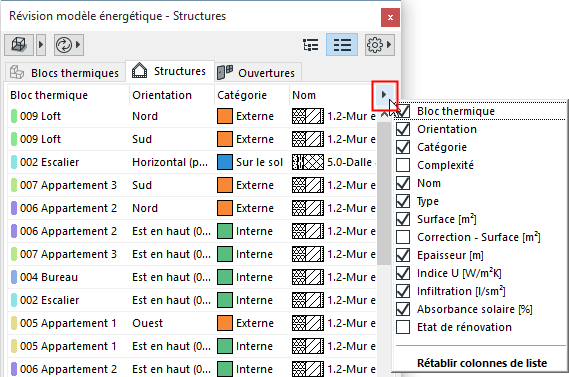Click Structures tab house icon
Screen dimensions: 569x377
(x=139, y=70)
